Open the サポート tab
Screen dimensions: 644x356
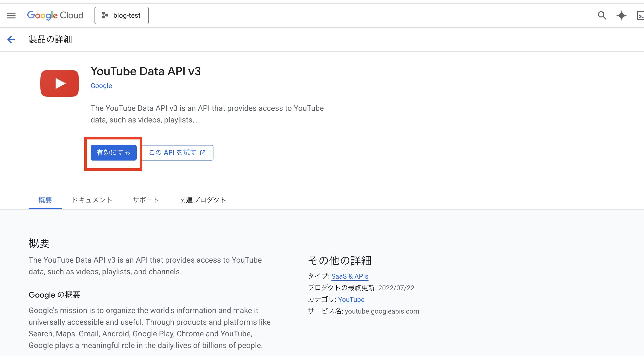tap(146, 200)
